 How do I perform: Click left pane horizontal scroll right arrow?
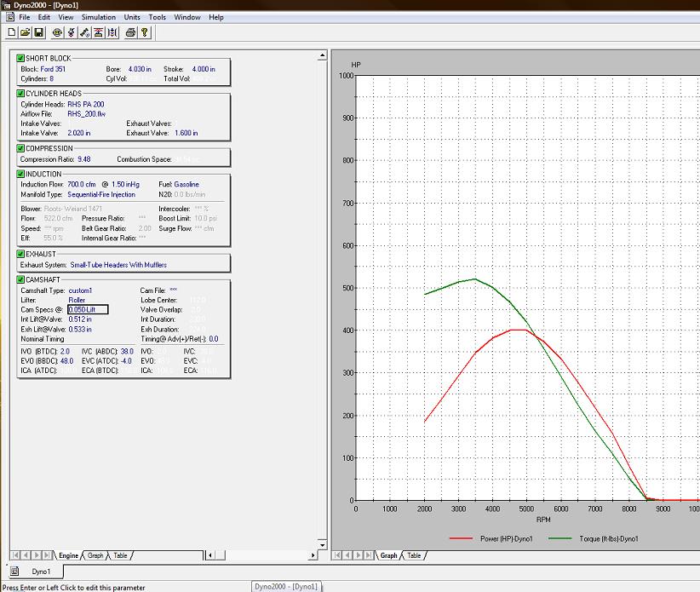click(313, 555)
